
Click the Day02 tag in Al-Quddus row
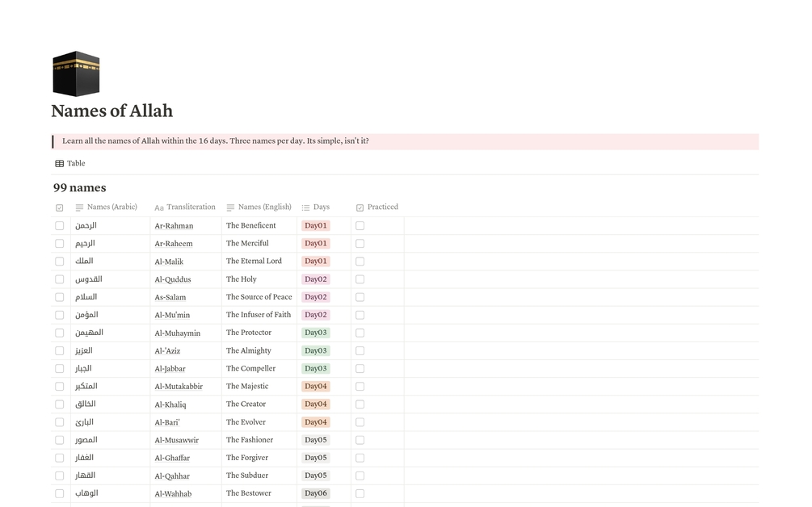coord(316,279)
